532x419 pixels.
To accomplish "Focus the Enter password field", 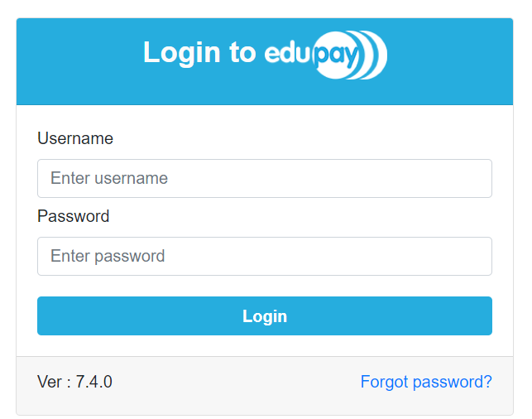I will pos(265,256).
